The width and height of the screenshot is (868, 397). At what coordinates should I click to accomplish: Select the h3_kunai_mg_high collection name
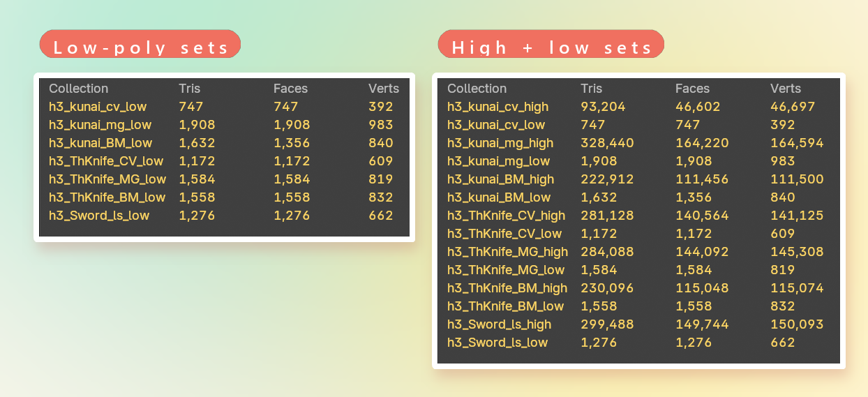500,143
